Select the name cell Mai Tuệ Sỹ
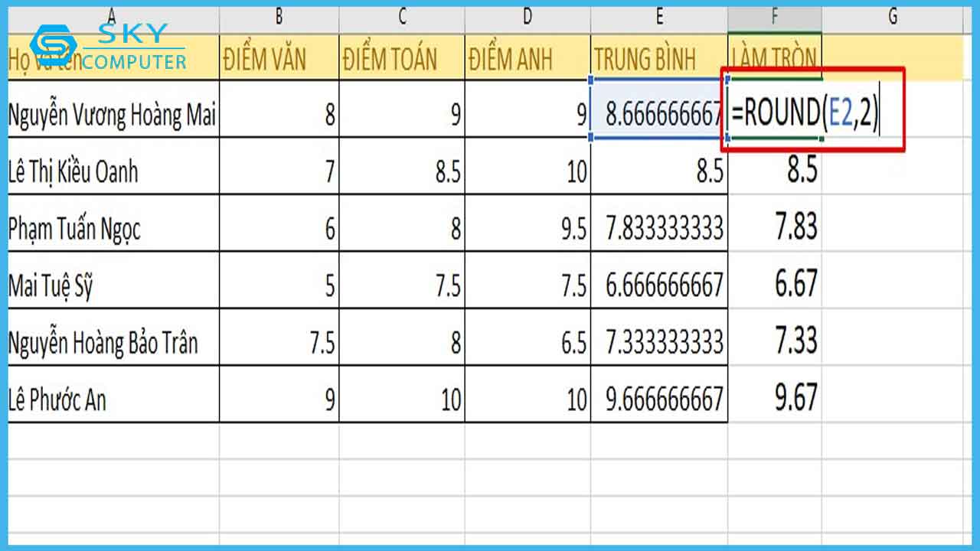The image size is (980, 551). [x=113, y=280]
